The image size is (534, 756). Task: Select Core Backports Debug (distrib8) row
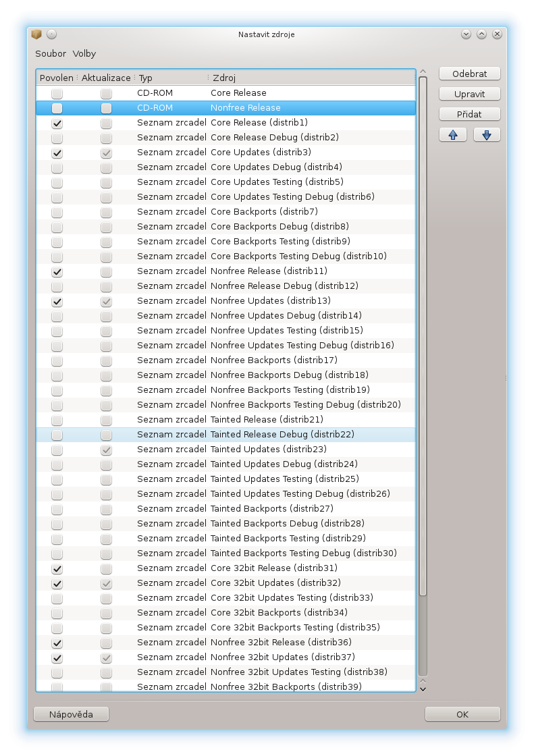(x=225, y=227)
